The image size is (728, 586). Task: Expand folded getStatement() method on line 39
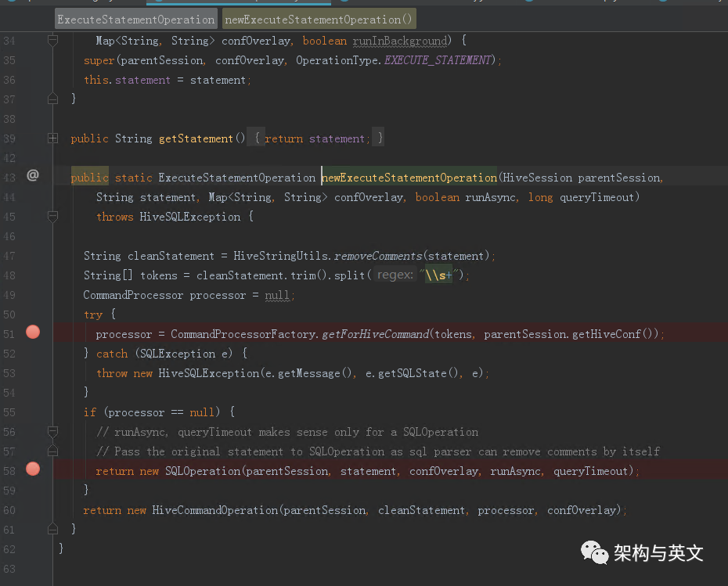53,138
